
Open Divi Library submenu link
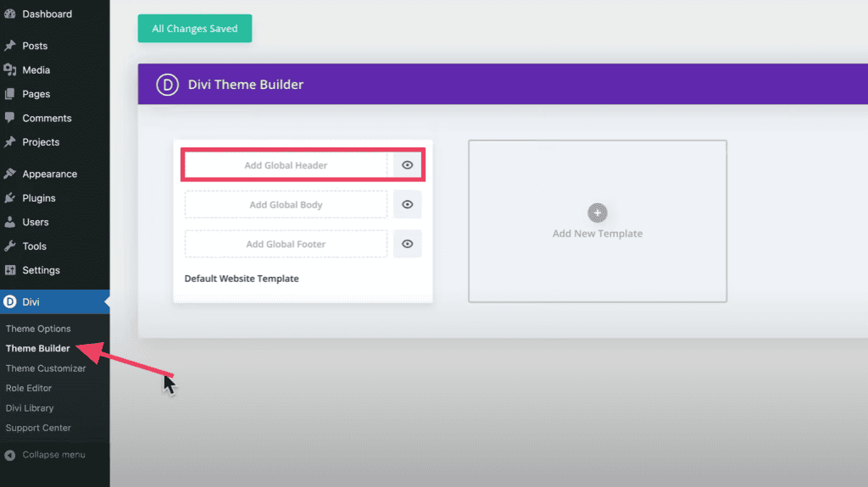[x=30, y=408]
